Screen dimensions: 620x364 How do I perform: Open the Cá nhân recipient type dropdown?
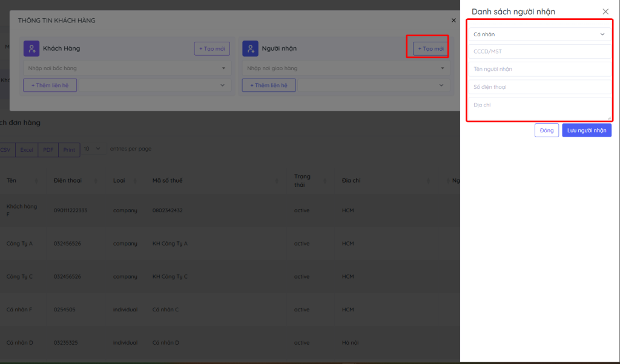tap(538, 34)
